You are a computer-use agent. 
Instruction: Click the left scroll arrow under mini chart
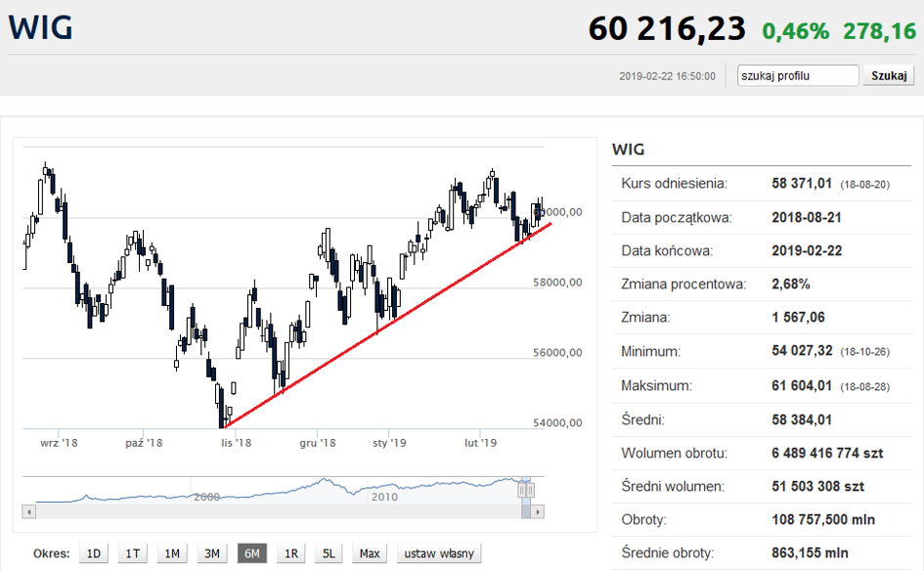pos(29,512)
